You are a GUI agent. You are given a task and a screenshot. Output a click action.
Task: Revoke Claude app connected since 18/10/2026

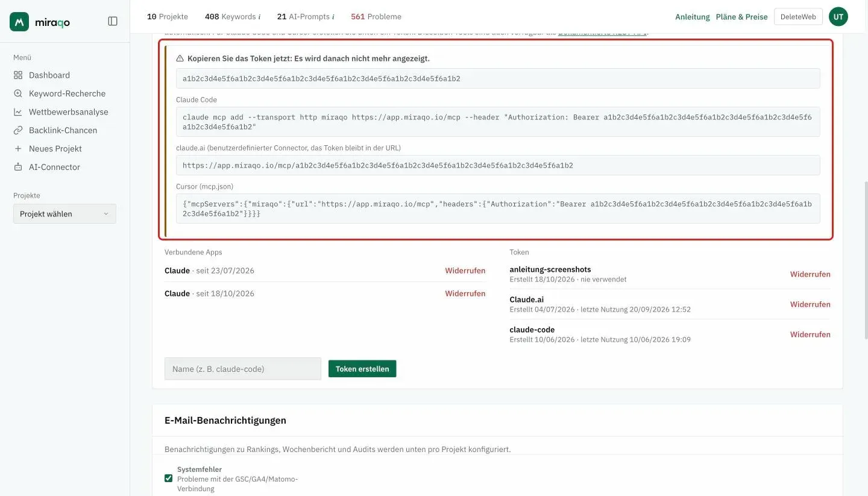[465, 294]
